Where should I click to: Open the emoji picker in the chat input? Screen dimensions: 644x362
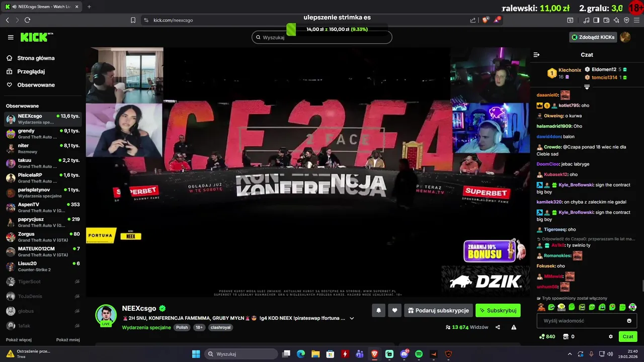tap(629, 321)
